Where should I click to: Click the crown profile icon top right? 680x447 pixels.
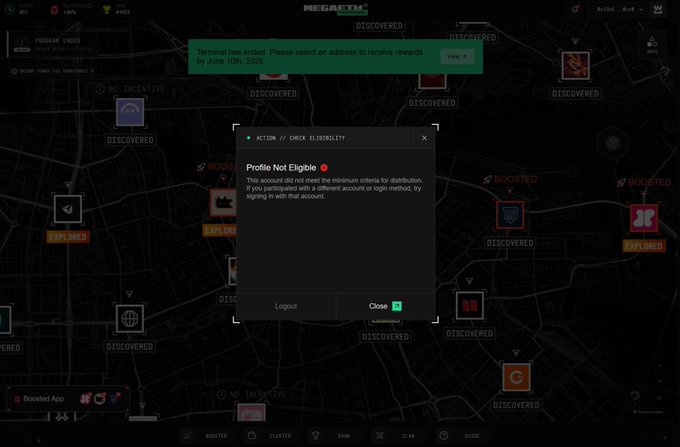click(x=658, y=10)
